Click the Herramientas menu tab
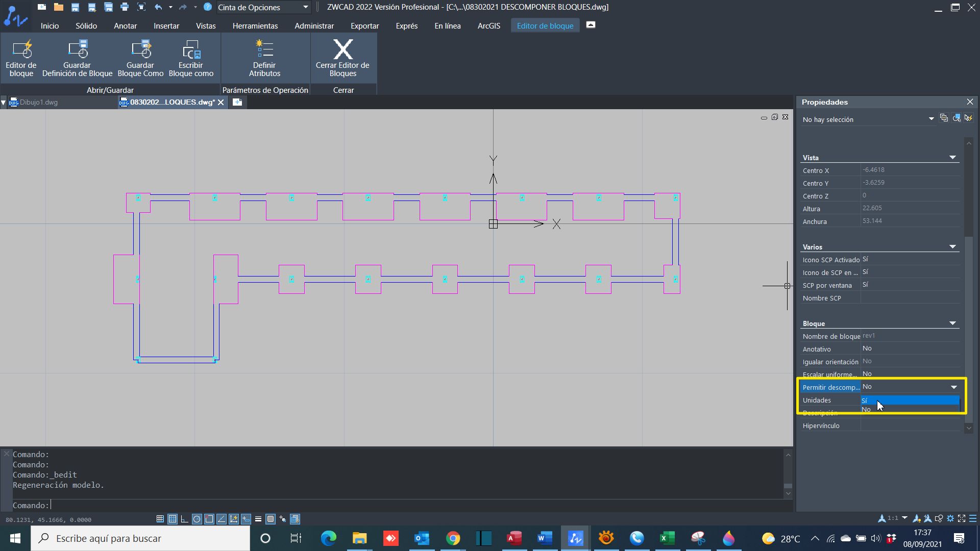This screenshot has width=980, height=551. click(x=255, y=26)
